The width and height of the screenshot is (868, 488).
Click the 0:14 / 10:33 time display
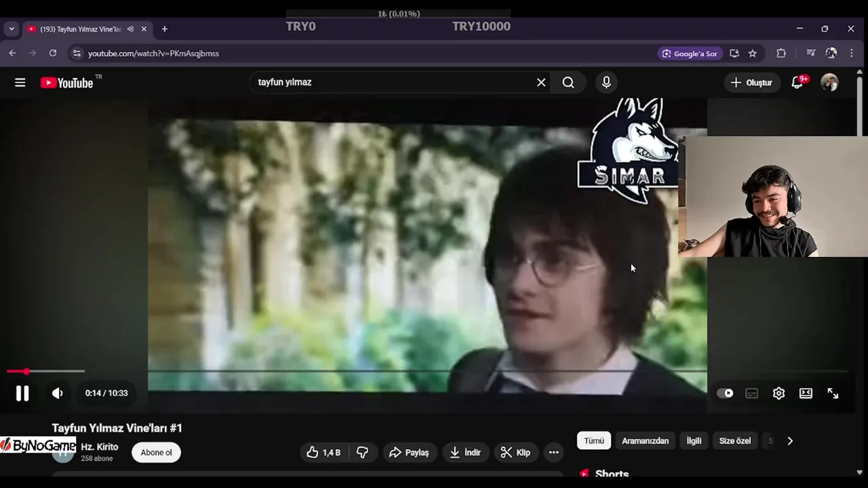pos(106,393)
